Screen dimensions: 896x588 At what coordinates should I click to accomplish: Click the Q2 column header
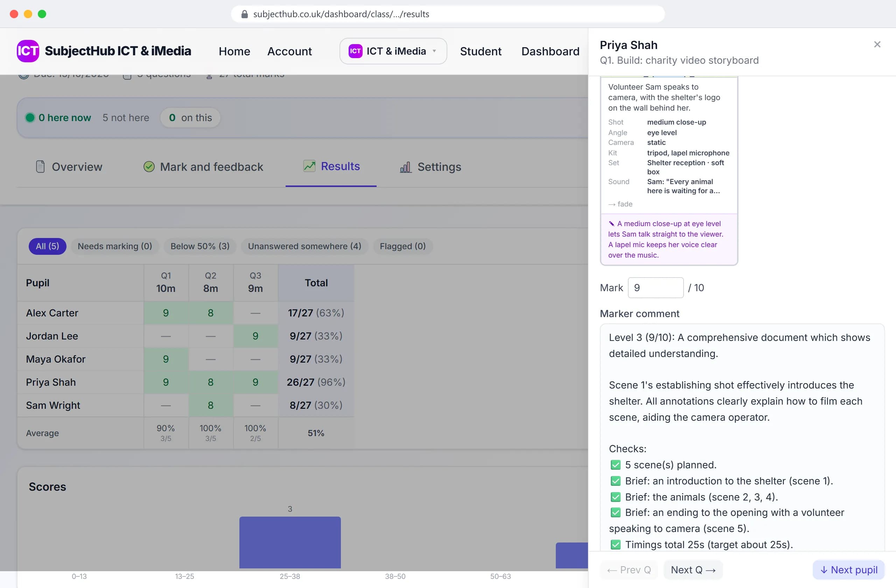coord(210,282)
